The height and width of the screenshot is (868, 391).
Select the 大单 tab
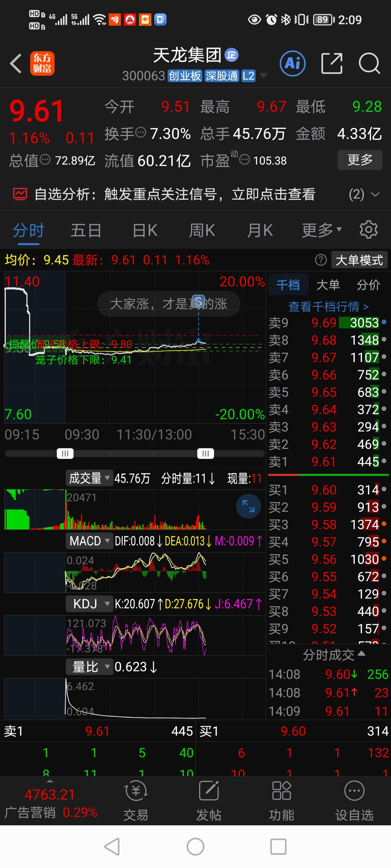point(328,285)
